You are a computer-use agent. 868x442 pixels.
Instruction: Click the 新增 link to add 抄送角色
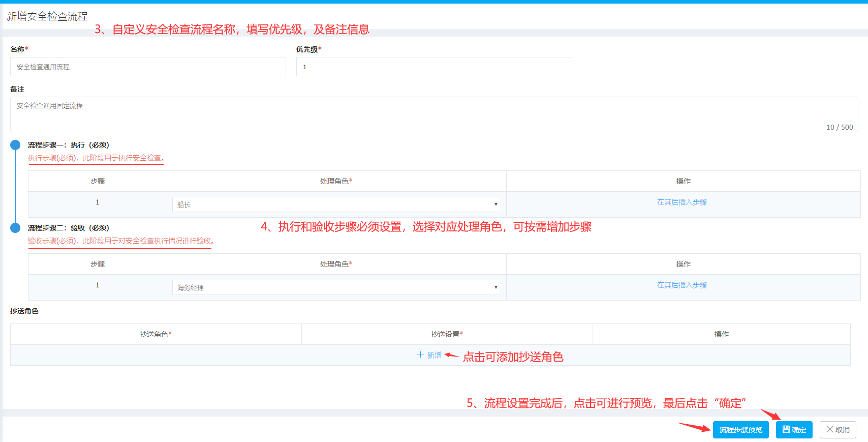435,355
